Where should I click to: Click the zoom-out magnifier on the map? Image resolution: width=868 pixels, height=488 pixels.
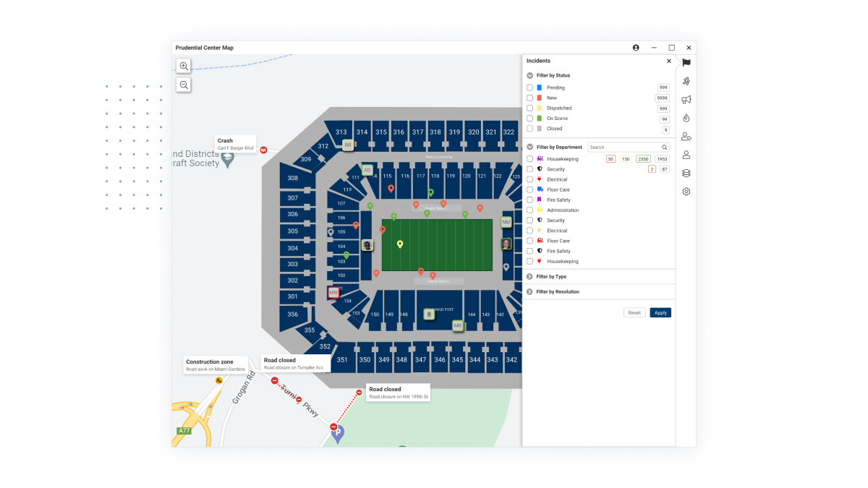[x=184, y=85]
